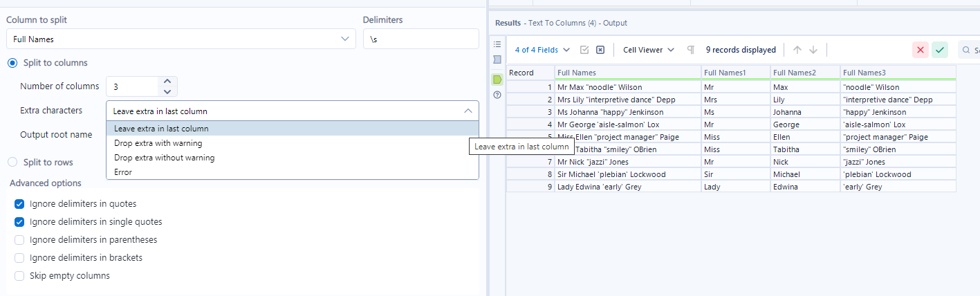
Task: Go to next record with down arrow
Action: (x=813, y=50)
